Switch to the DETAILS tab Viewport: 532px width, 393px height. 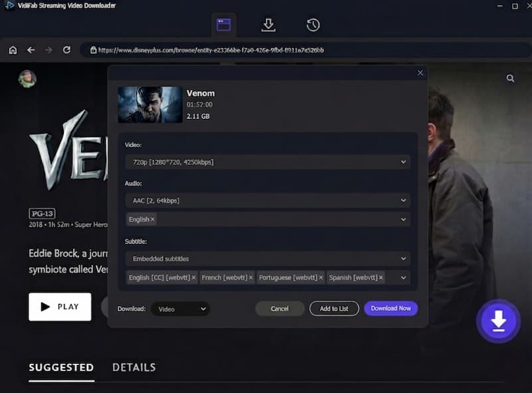pyautogui.click(x=134, y=368)
